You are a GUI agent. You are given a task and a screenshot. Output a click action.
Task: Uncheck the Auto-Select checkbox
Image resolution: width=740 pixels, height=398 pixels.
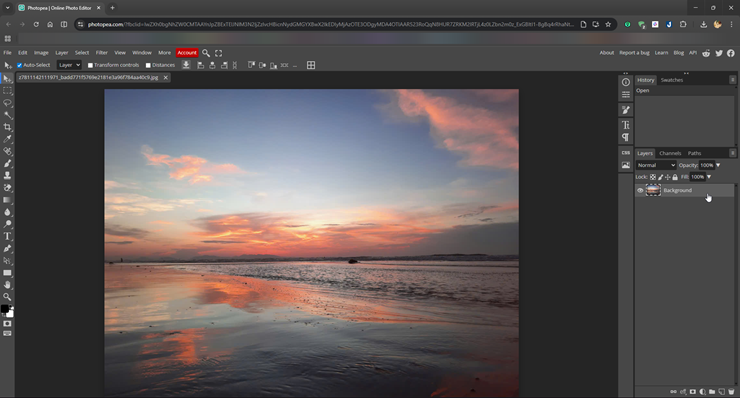coord(19,65)
